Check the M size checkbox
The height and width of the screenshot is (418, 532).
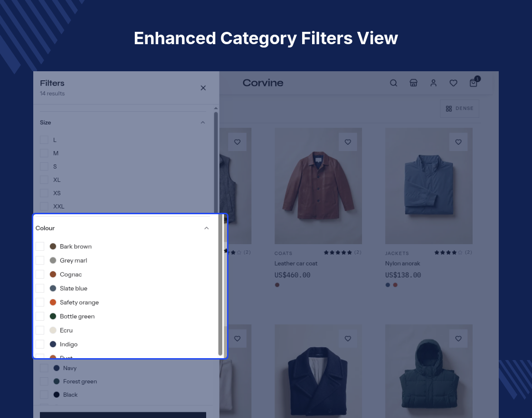44,153
